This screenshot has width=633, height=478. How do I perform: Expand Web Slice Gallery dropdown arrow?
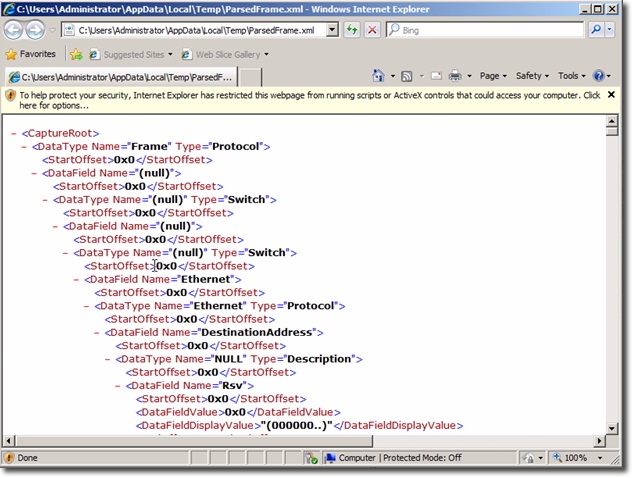[x=266, y=55]
